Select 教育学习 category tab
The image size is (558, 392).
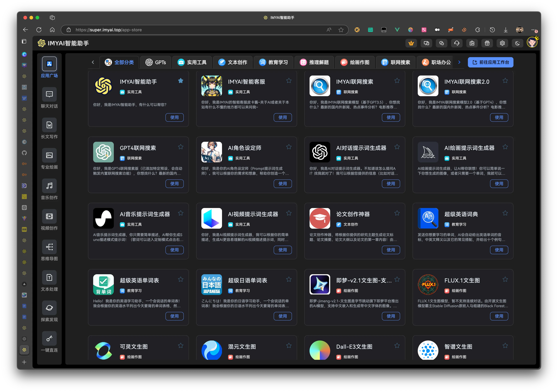tap(273, 62)
